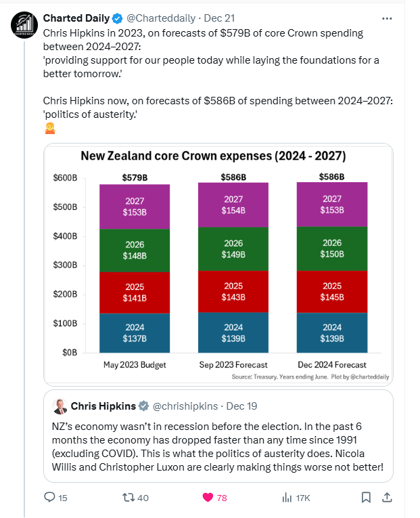View tweet analytics views icon
This screenshot has width=420, height=518.
pos(286,498)
